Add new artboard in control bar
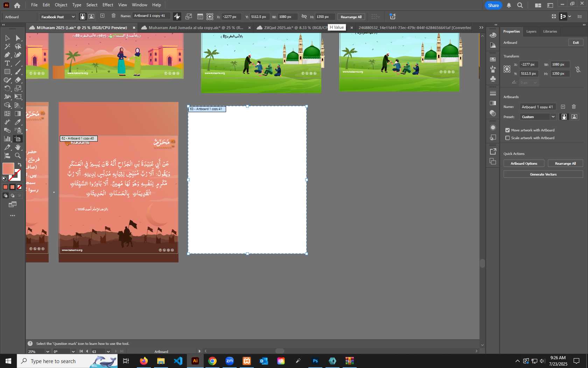Viewport: 588px width, 368px height. point(102,16)
